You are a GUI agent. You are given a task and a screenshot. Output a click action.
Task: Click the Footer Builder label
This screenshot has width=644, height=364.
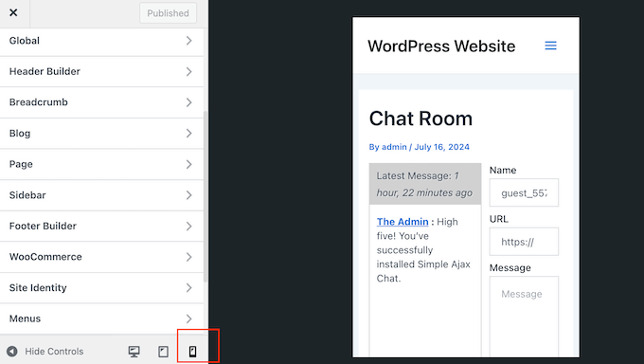pyautogui.click(x=44, y=226)
